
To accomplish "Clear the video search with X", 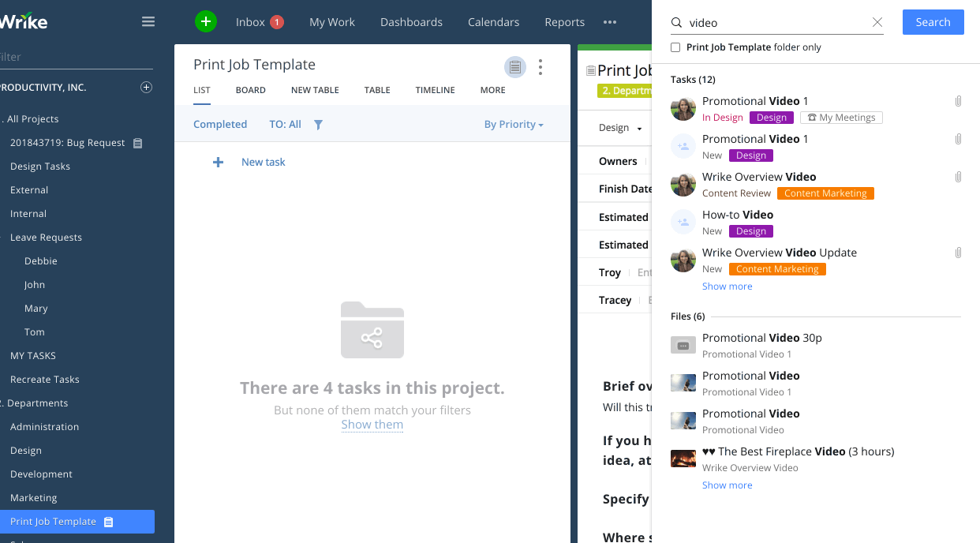I will click(877, 23).
